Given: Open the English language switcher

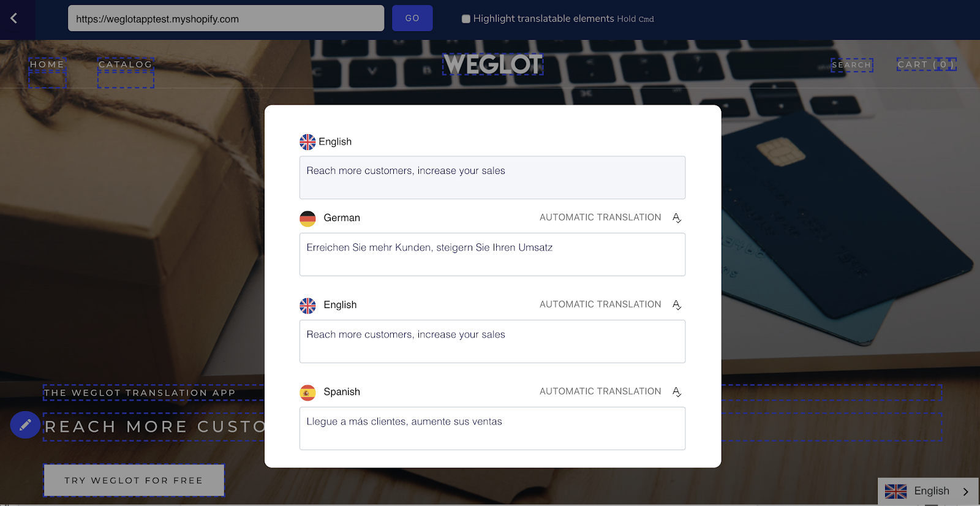Looking at the screenshot, I should 929,491.
